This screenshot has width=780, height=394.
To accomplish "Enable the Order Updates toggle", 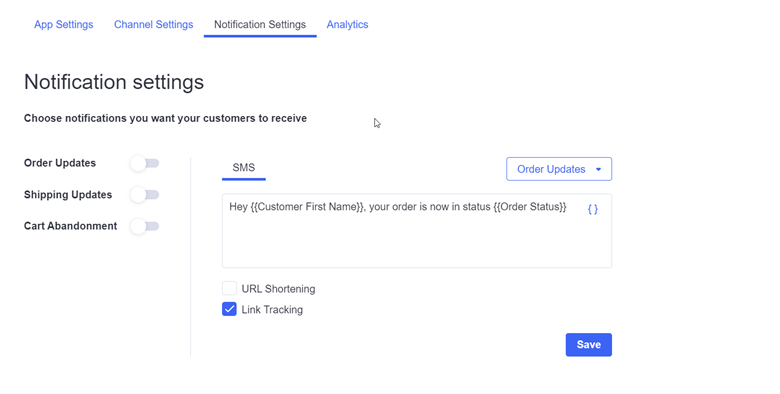I will (145, 163).
